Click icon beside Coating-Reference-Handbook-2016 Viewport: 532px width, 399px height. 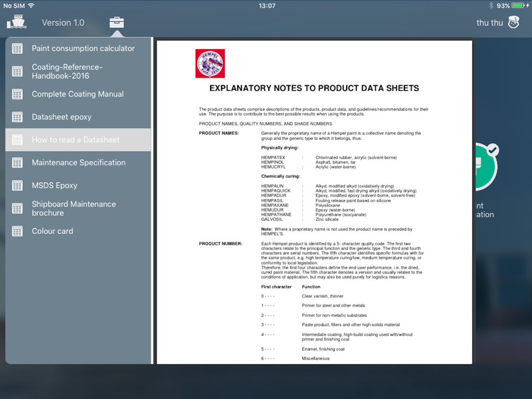18,71
